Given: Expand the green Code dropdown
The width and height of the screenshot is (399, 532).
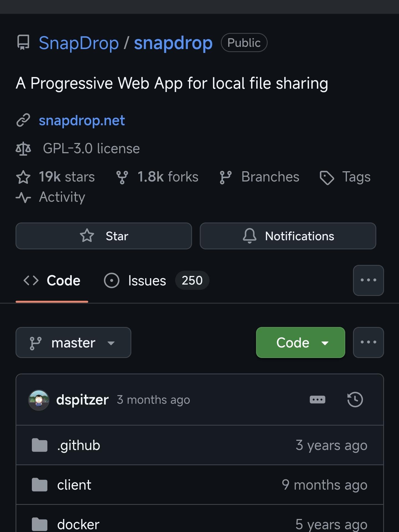Looking at the screenshot, I should (300, 342).
